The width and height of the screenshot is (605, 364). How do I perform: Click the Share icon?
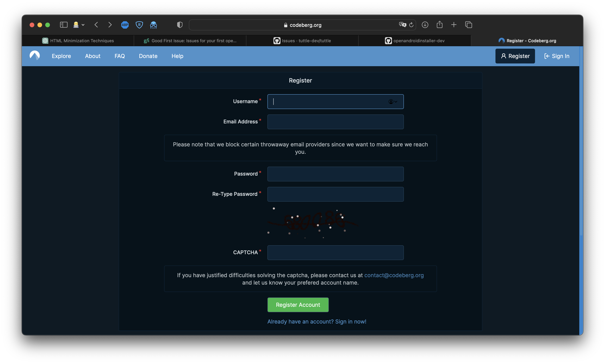[439, 25]
